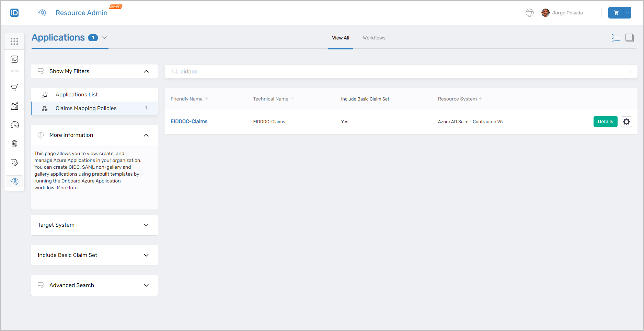Image resolution: width=644 pixels, height=331 pixels.
Task: Select the analytics chart sidebar icon
Action: [14, 106]
